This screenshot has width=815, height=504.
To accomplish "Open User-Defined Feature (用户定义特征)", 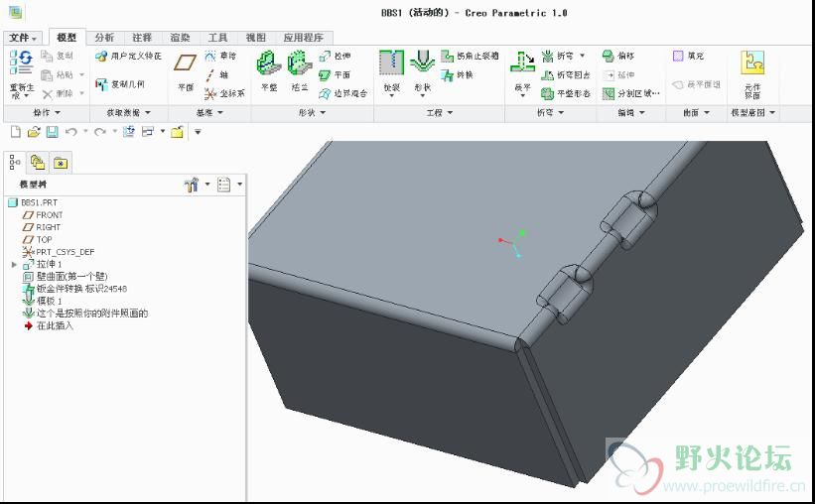I will 129,56.
